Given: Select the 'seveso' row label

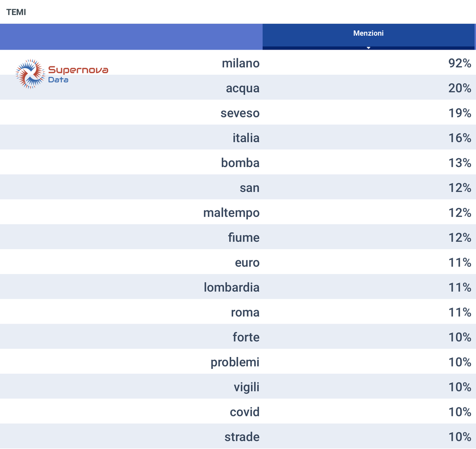Looking at the screenshot, I should coord(240,113).
